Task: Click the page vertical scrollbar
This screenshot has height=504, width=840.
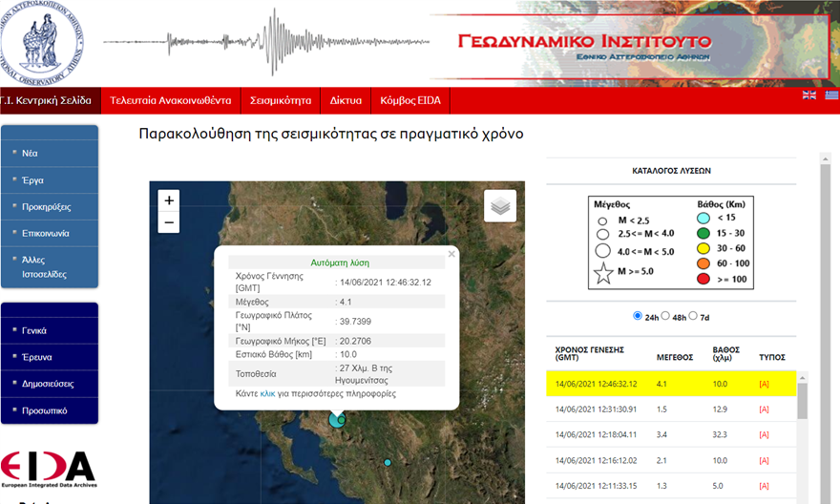Action: [826, 286]
